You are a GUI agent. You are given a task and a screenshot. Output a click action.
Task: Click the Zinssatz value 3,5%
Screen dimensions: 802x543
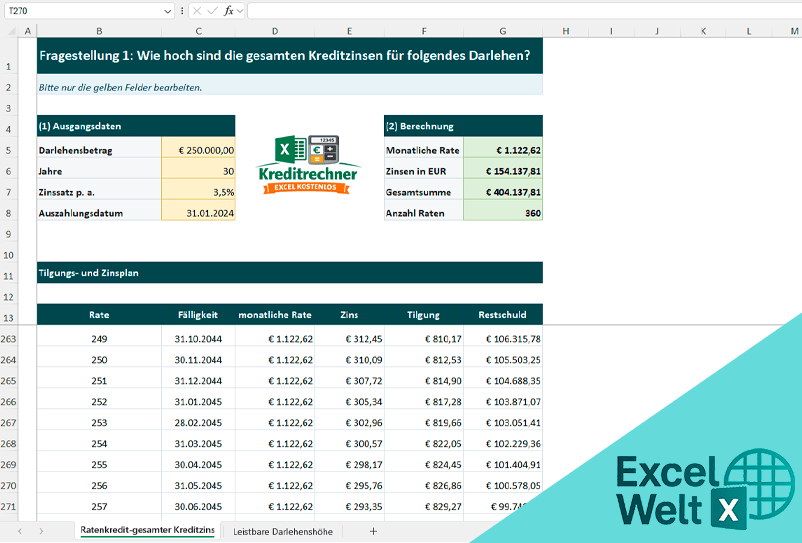(198, 189)
